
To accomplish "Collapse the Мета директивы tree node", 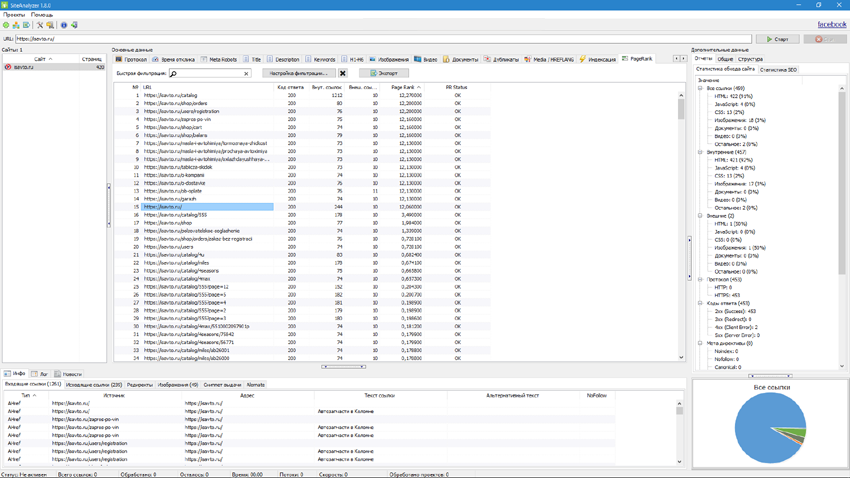I will (x=700, y=343).
